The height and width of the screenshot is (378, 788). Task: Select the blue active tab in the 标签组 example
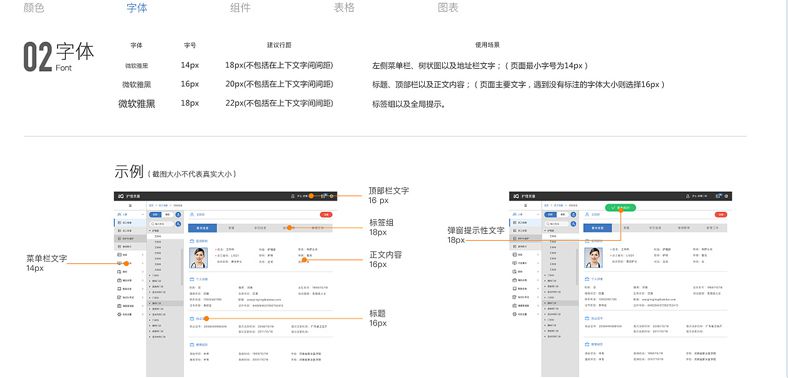coord(203,228)
